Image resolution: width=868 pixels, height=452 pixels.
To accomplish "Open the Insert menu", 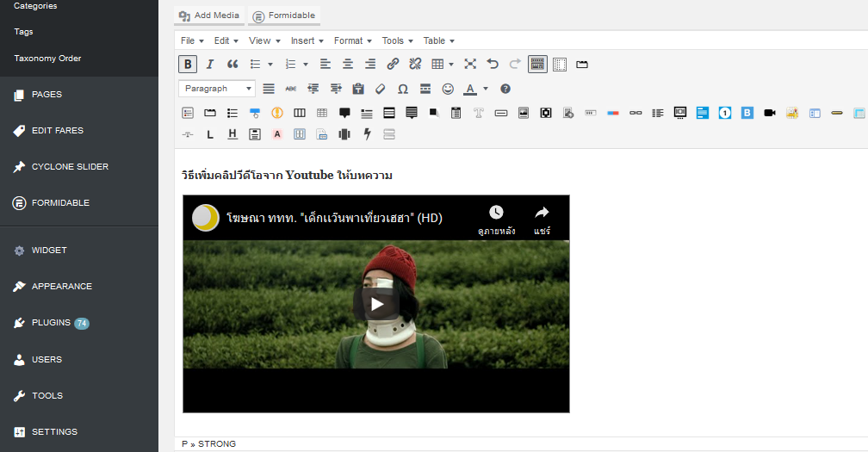I will (307, 40).
